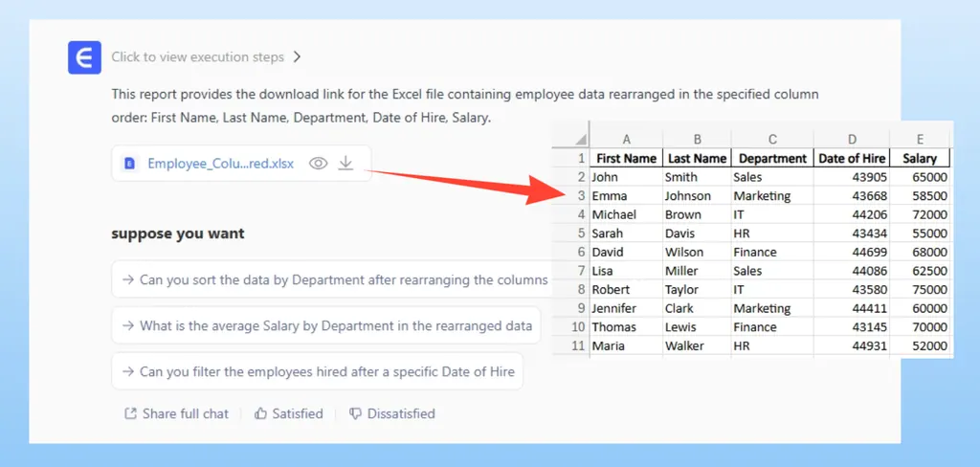Select the sort data by Department suggestion
The image size is (980, 467).
[335, 279]
